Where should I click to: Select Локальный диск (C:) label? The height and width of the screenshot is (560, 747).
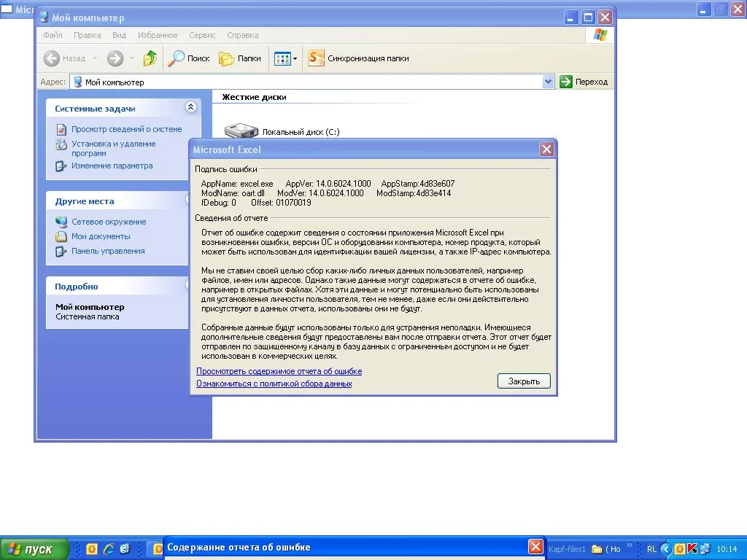tap(301, 132)
